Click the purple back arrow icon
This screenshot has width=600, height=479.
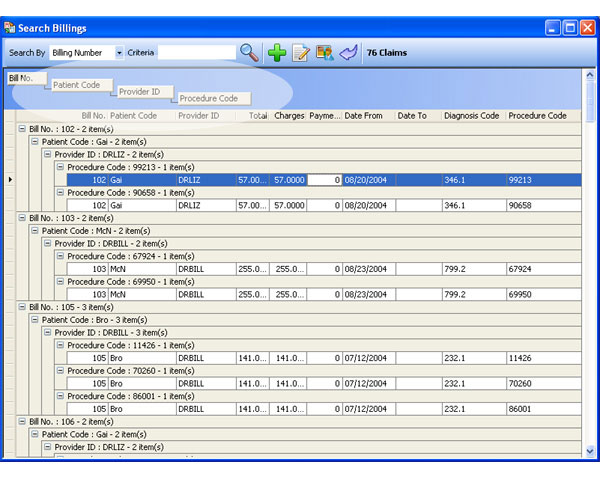[x=347, y=52]
